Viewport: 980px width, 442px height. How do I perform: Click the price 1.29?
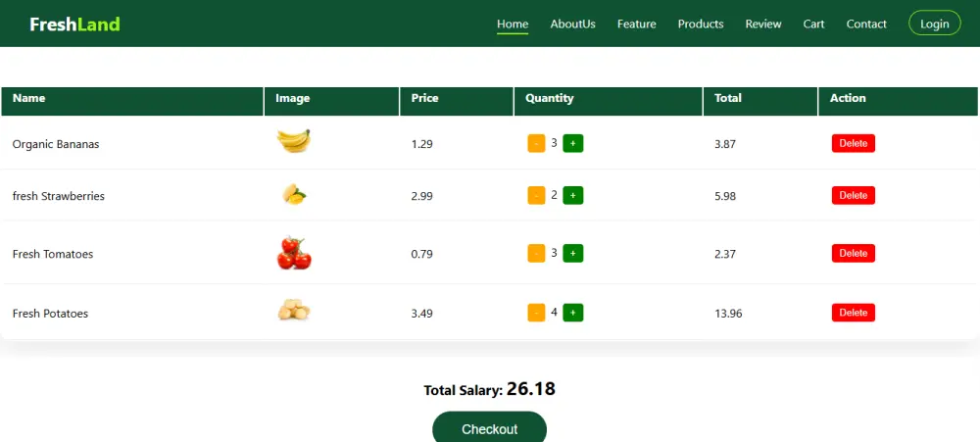[x=421, y=144]
